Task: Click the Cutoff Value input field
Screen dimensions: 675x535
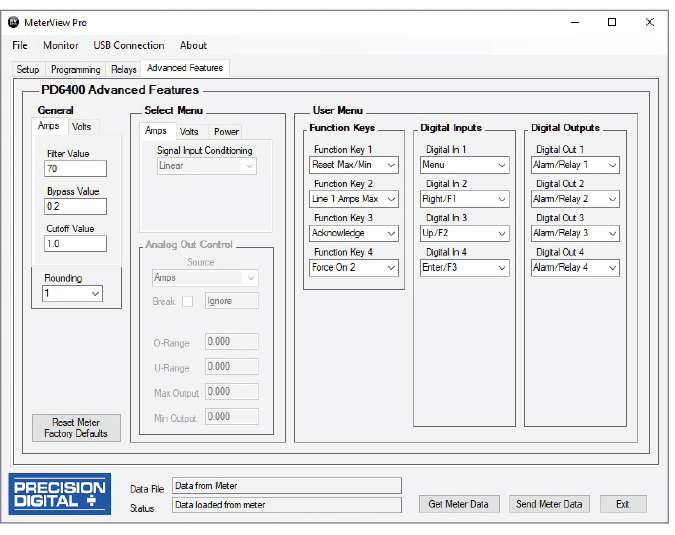Action: [x=75, y=244]
